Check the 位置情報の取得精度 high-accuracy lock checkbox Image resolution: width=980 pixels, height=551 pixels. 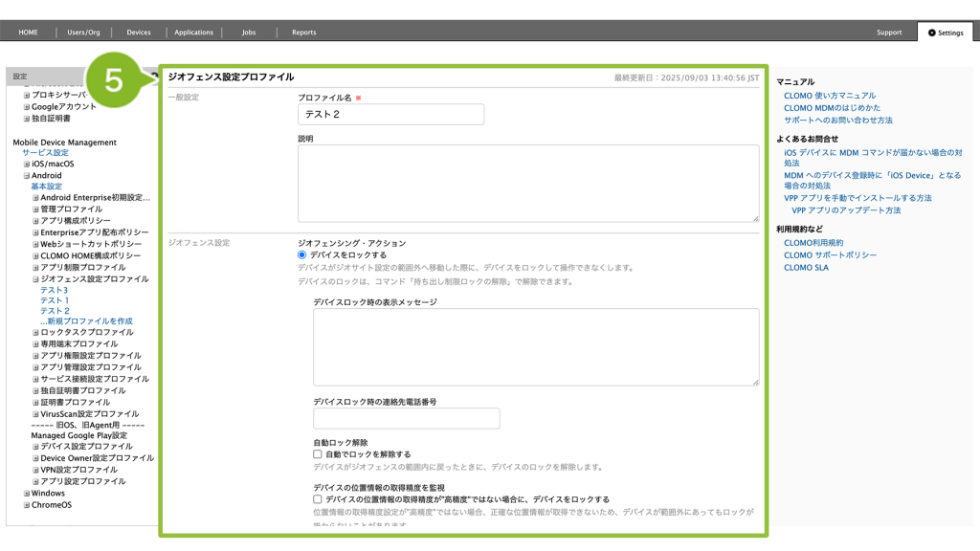pos(318,499)
